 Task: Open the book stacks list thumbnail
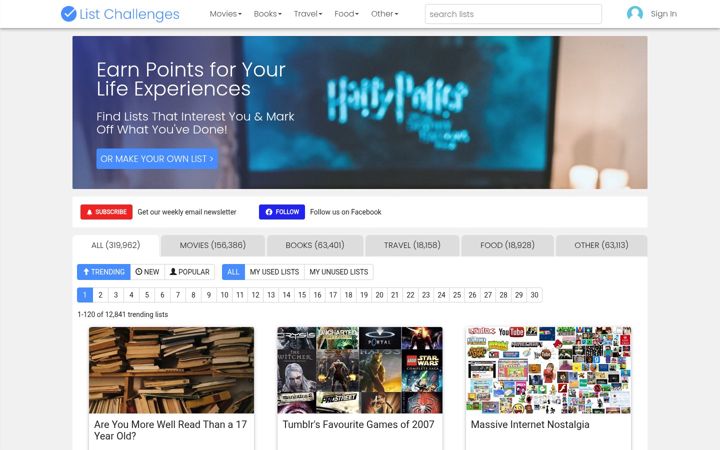click(x=171, y=370)
